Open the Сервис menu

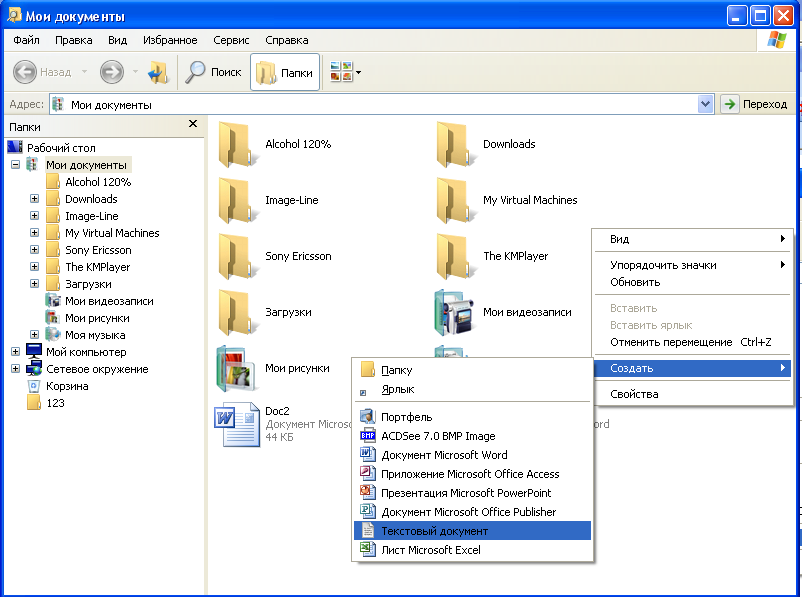[231, 40]
